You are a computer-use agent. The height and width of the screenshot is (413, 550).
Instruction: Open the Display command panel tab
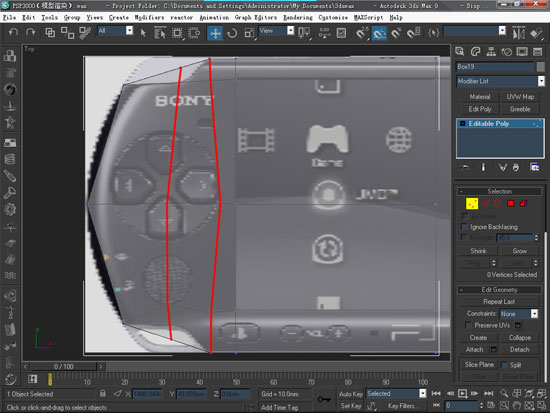tap(522, 52)
